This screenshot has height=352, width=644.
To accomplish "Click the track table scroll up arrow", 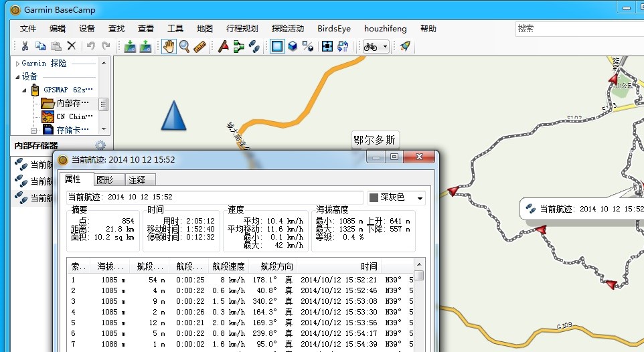I will [x=419, y=264].
